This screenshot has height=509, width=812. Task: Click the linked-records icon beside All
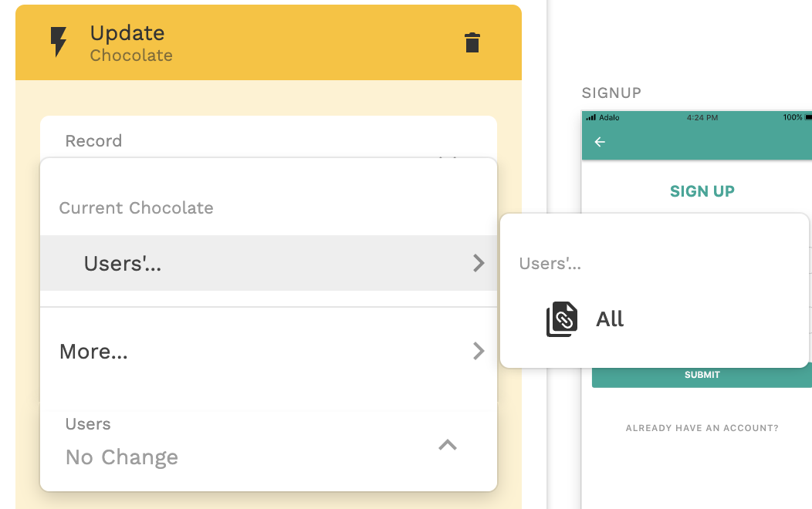coord(562,319)
